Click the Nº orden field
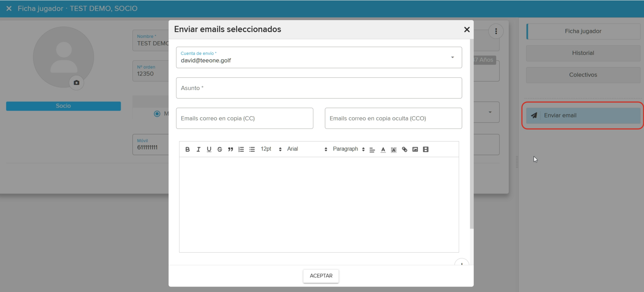This screenshot has height=292, width=644. click(x=151, y=71)
